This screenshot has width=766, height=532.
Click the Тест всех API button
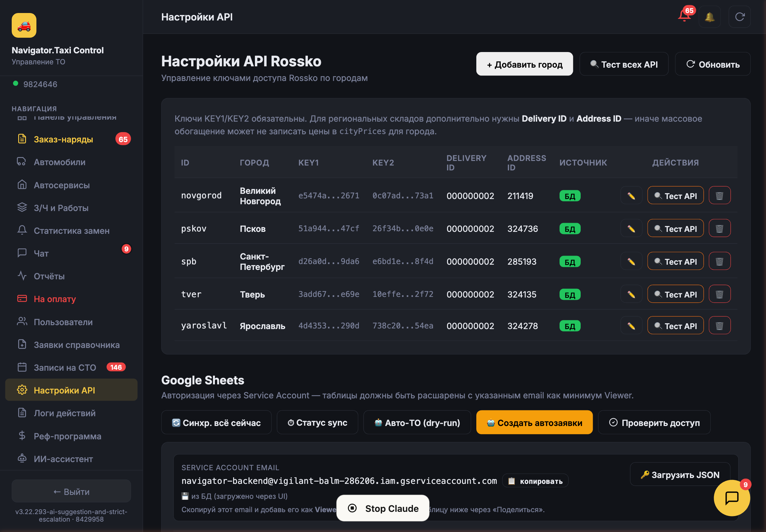point(624,64)
